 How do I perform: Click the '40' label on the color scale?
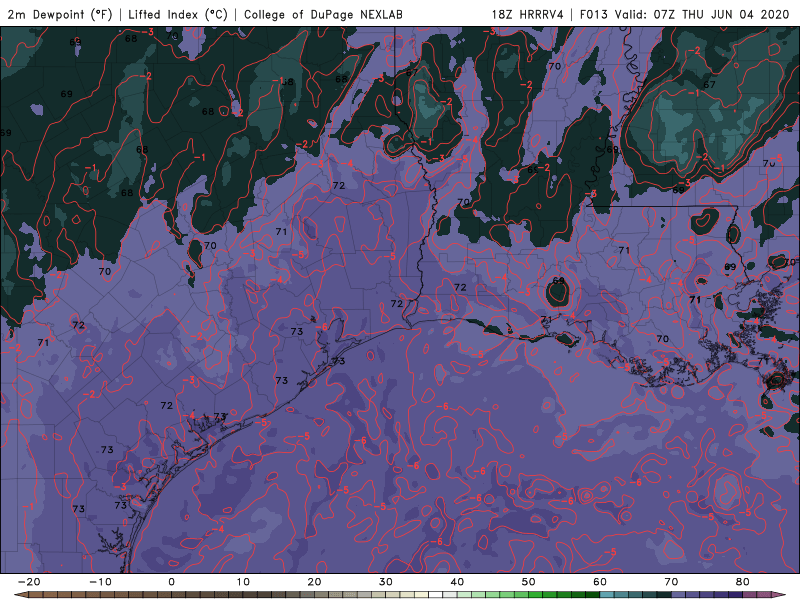(457, 582)
